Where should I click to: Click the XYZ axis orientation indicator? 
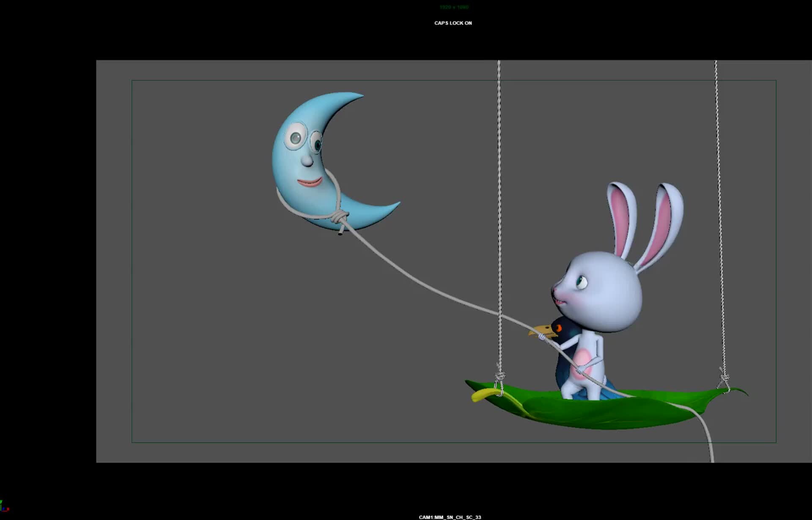point(4,506)
